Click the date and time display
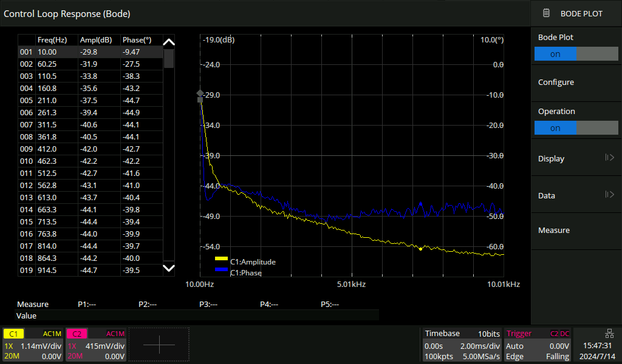Image resolution: width=622 pixels, height=364 pixels. (597, 351)
